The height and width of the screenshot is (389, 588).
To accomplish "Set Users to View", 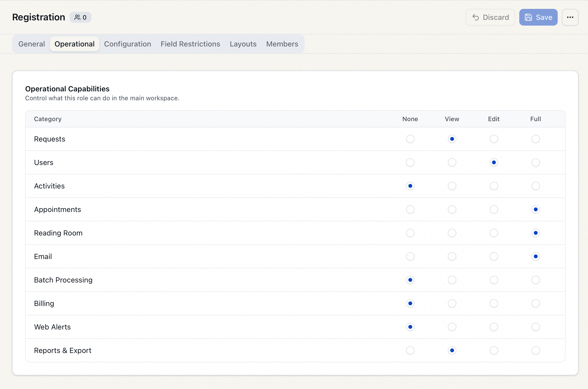I will click(452, 162).
